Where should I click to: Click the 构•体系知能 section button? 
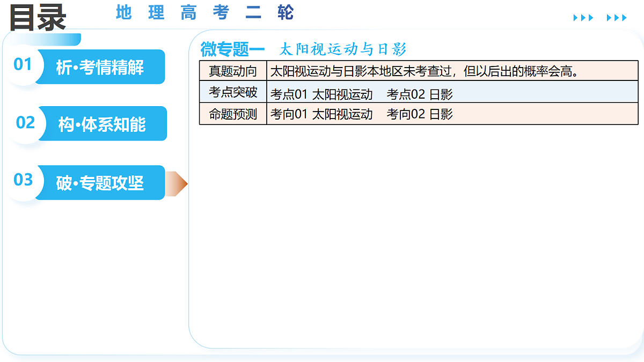[x=102, y=124]
